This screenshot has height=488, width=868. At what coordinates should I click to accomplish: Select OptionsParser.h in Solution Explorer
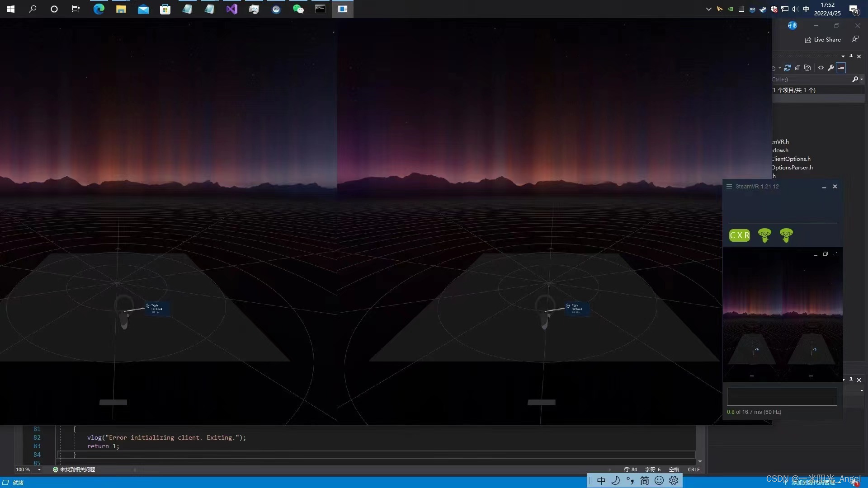[x=792, y=168]
